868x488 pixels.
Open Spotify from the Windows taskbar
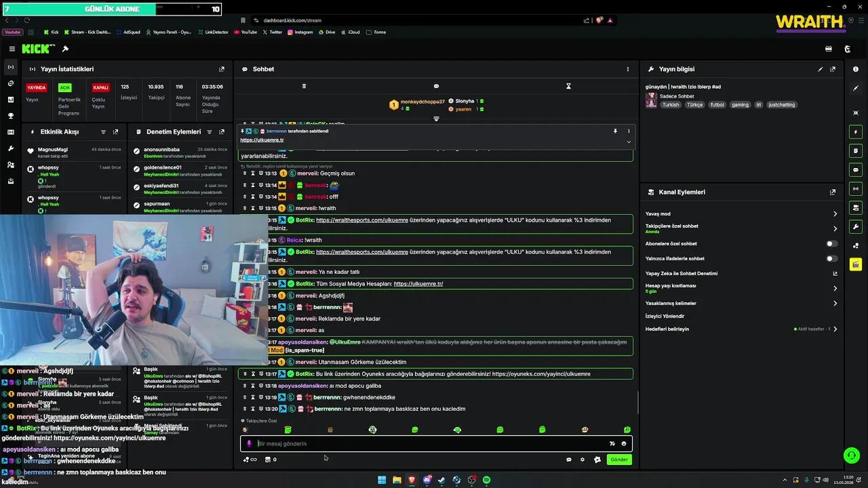click(x=487, y=480)
